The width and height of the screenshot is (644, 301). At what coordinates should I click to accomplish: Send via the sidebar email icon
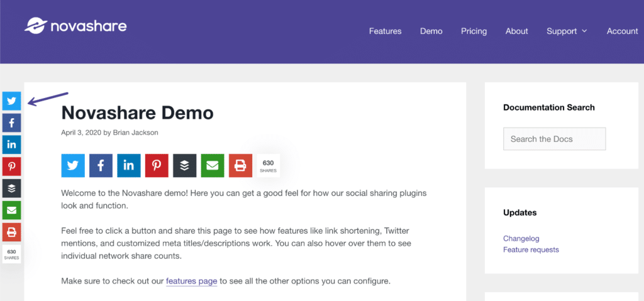coord(11,211)
